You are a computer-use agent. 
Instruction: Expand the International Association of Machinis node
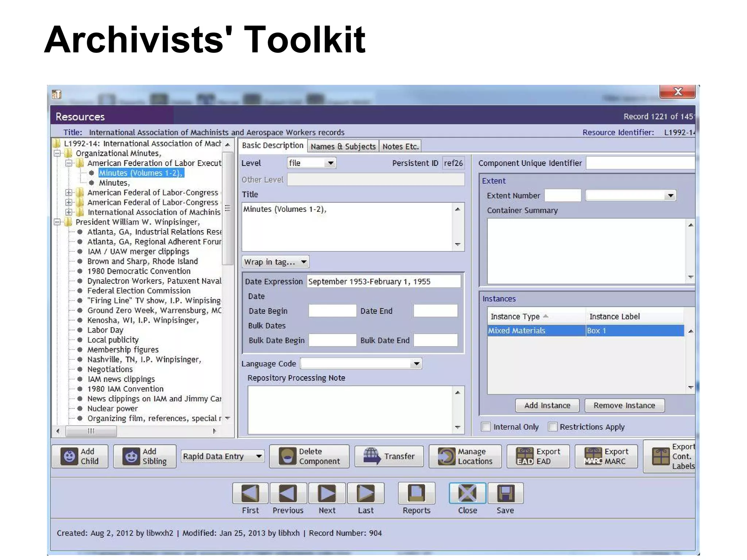69,212
